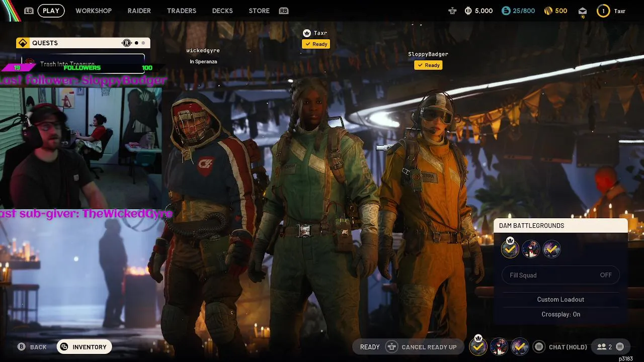Viewport: 644px width, 362px height.
Task: Click the RB bumper icon
Action: pyautogui.click(x=284, y=11)
